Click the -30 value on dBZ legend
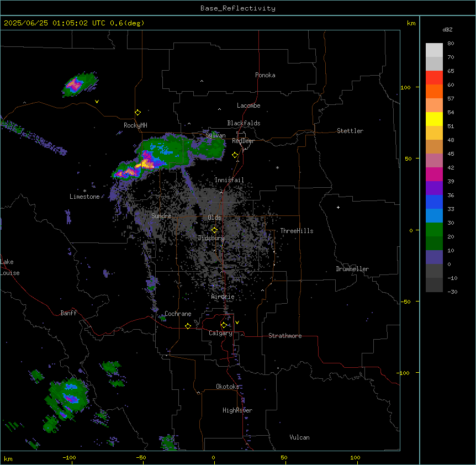 tap(452, 292)
